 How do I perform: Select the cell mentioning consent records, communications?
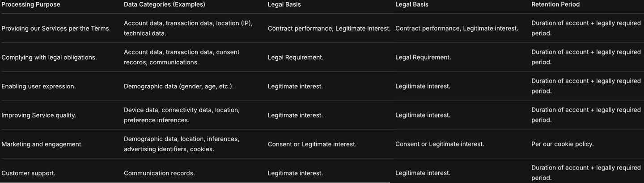click(x=182, y=57)
